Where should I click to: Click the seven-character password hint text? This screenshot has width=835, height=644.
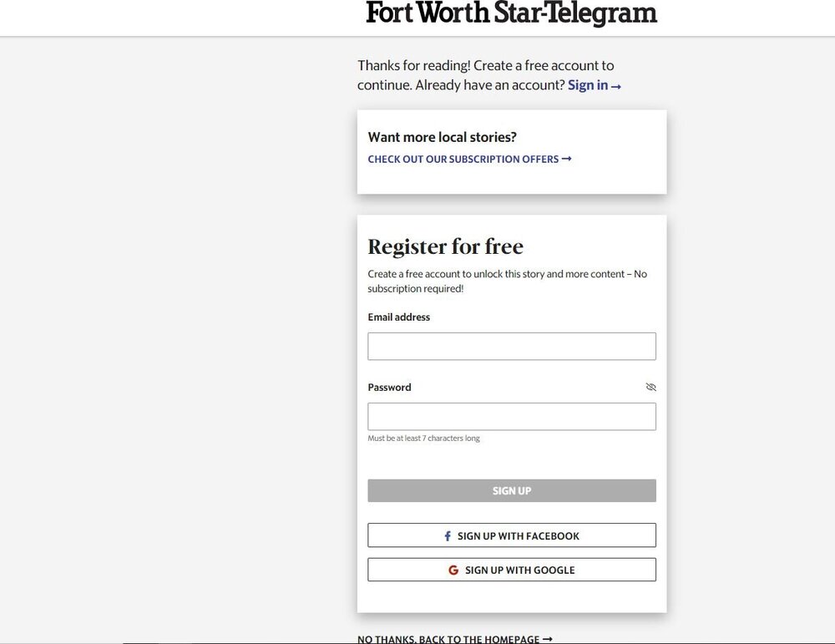(423, 438)
